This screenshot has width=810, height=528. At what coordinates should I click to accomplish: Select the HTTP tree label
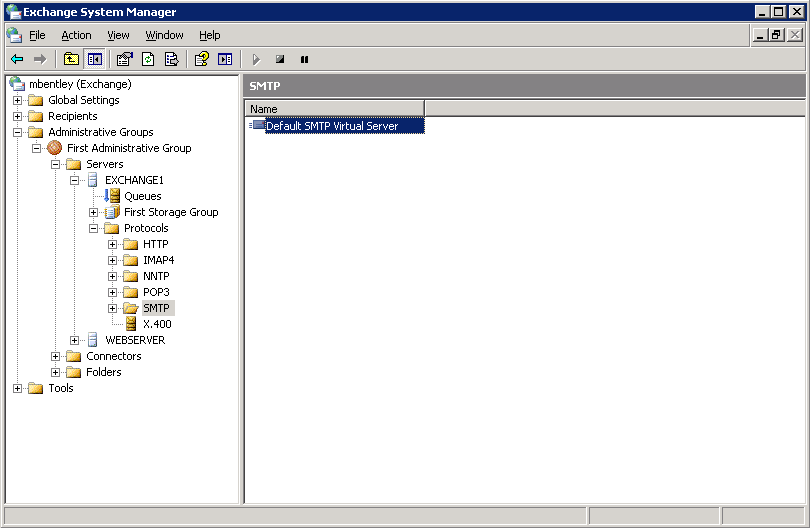coord(155,244)
